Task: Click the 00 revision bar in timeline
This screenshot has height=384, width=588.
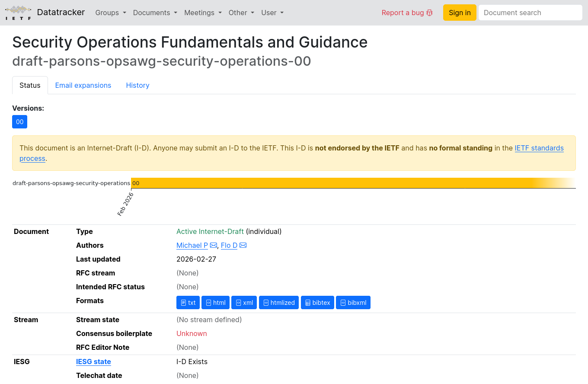Action: pyautogui.click(x=329, y=183)
